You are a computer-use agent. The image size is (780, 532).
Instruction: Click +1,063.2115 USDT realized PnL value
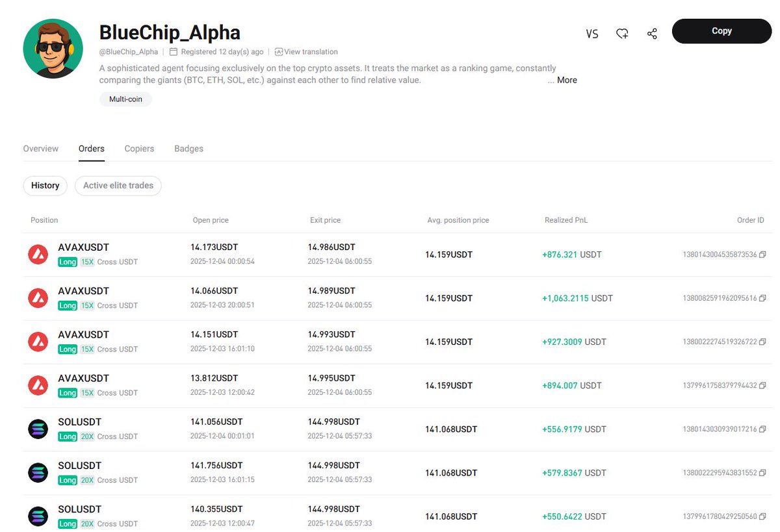tap(577, 298)
